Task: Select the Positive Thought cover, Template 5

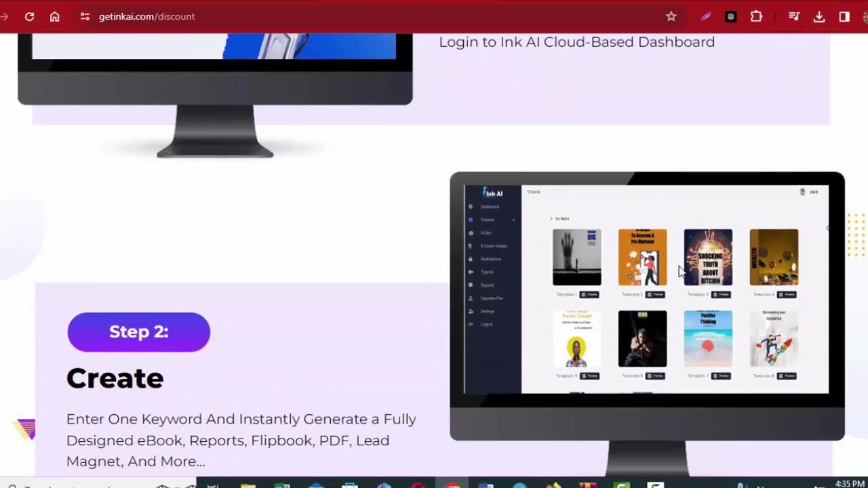Action: [x=576, y=338]
